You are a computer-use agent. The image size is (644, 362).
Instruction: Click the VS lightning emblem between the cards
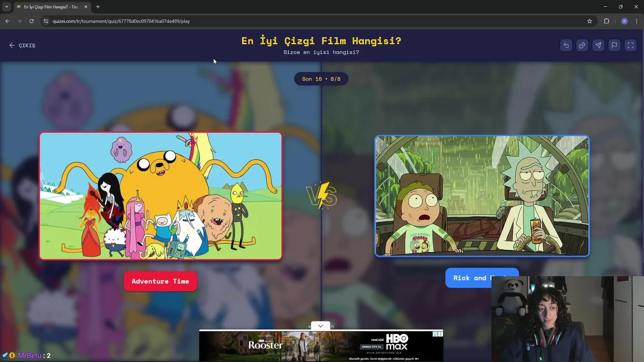coord(322,196)
